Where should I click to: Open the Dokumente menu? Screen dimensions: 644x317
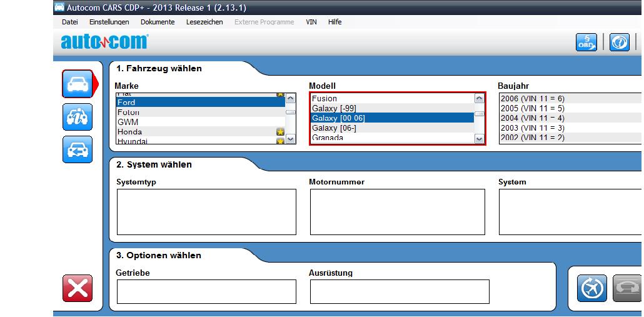pyautogui.click(x=158, y=22)
